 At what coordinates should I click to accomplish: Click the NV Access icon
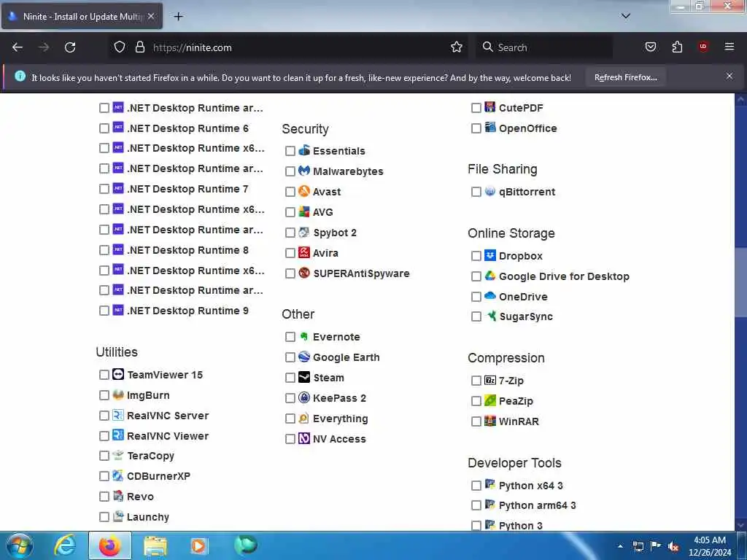tap(304, 438)
